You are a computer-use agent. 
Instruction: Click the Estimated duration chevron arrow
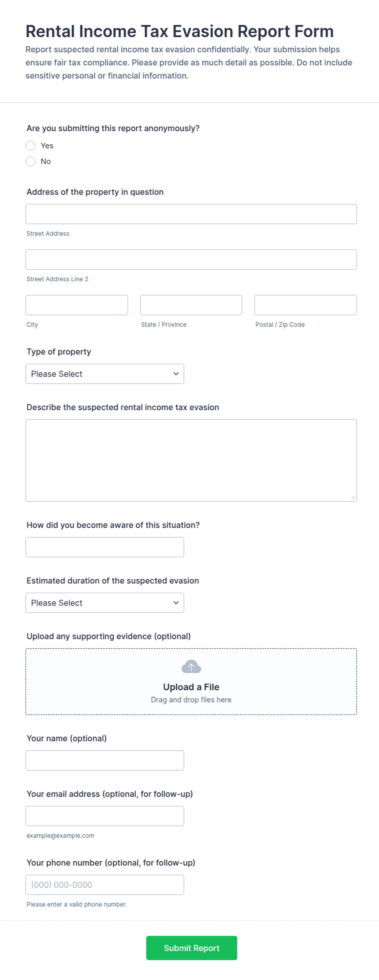176,603
